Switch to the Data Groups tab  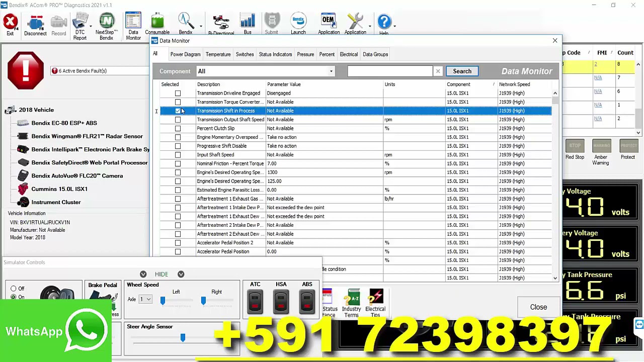[375, 54]
